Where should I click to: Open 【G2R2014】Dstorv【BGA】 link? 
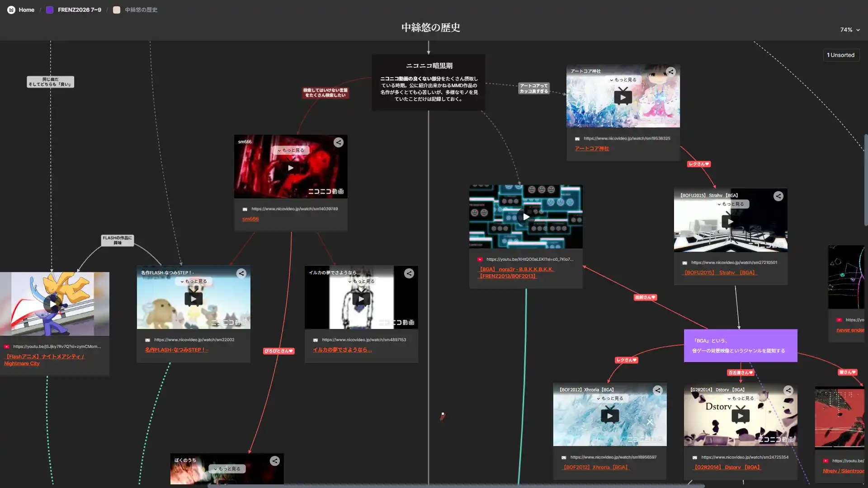(x=727, y=467)
